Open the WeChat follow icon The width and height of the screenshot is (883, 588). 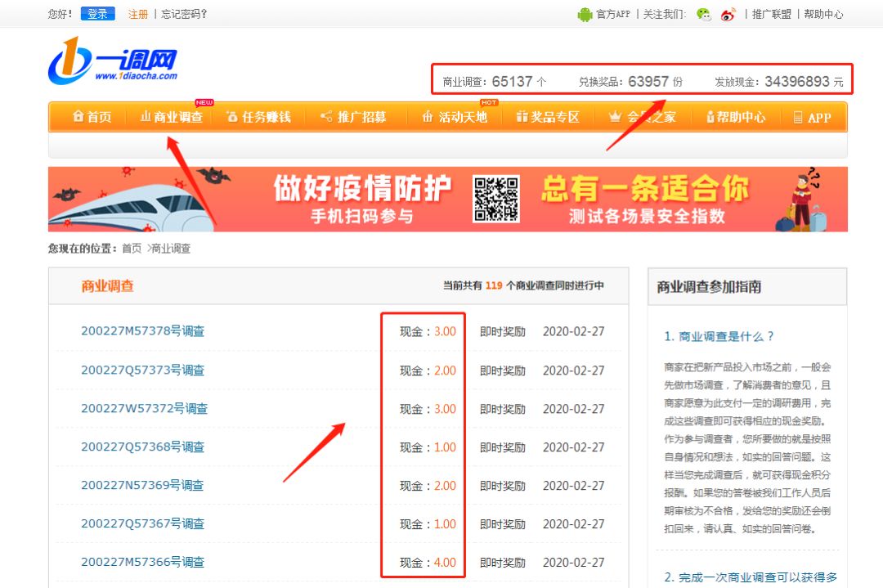[x=703, y=14]
